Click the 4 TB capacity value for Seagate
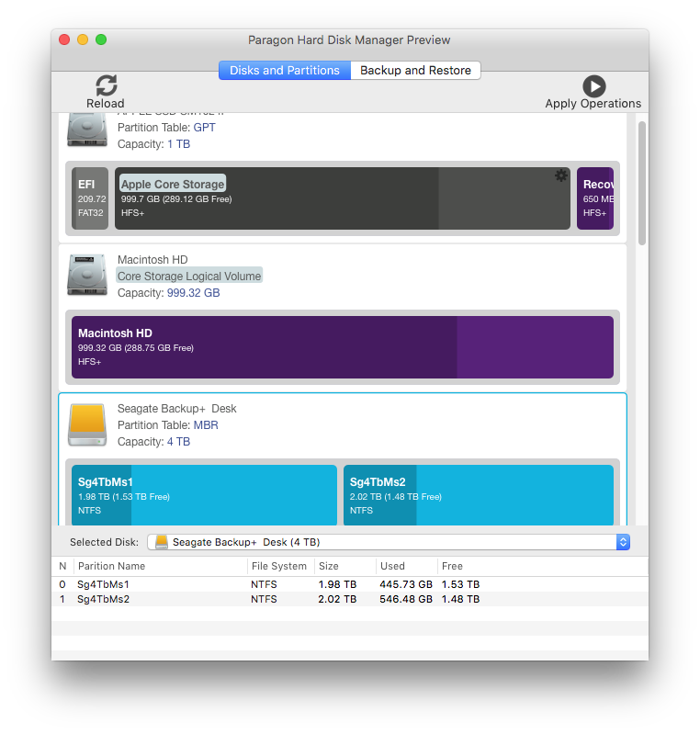The width and height of the screenshot is (700, 734). pyautogui.click(x=178, y=442)
